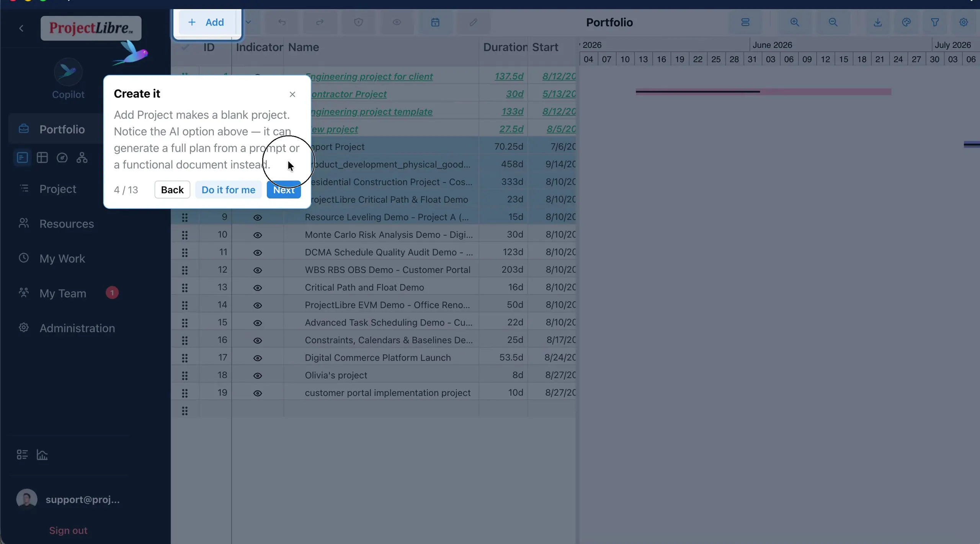Toggle eye for WBS RBS OBS Demo row
980x544 pixels.
[258, 270]
